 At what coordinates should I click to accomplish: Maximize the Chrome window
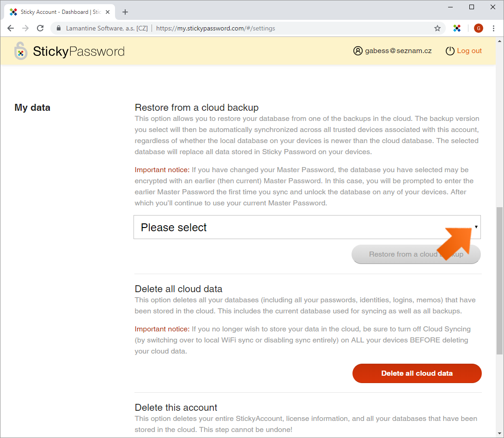[x=472, y=7]
